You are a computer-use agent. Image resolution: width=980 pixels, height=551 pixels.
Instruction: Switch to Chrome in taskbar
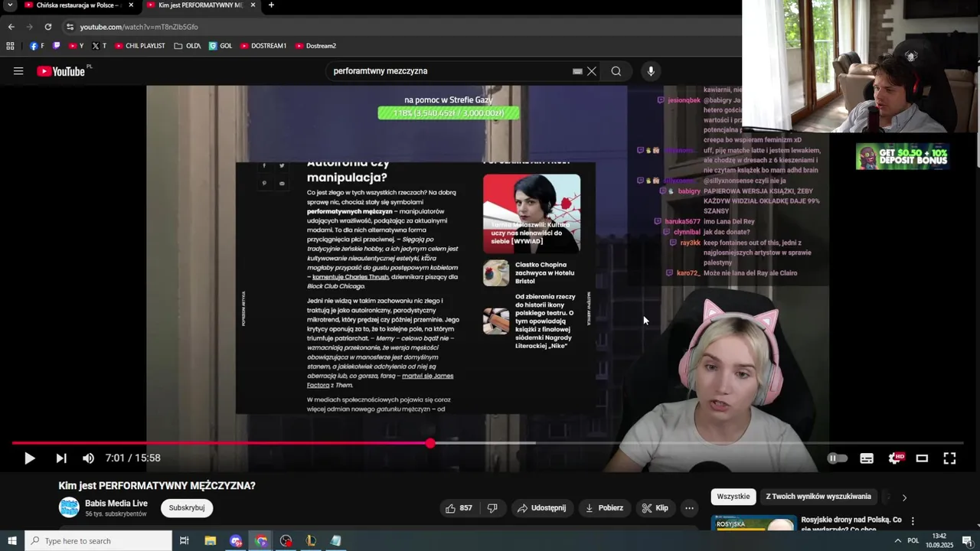[x=261, y=541]
